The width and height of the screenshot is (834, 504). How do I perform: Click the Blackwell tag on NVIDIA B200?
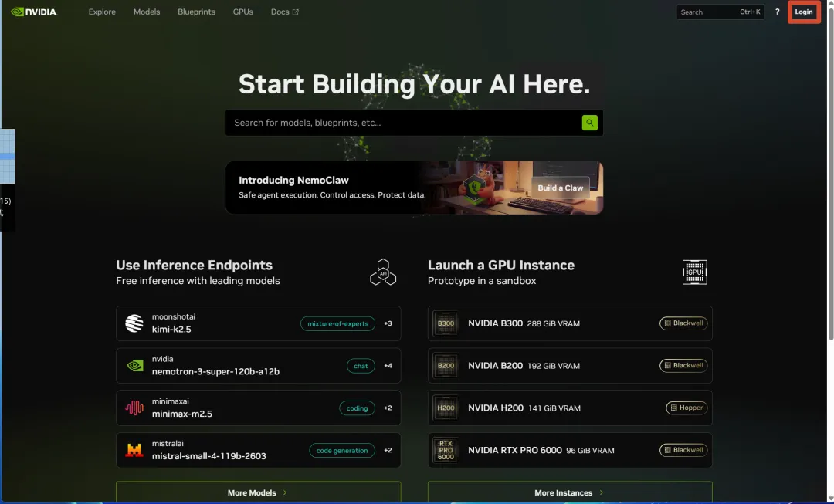tap(683, 365)
